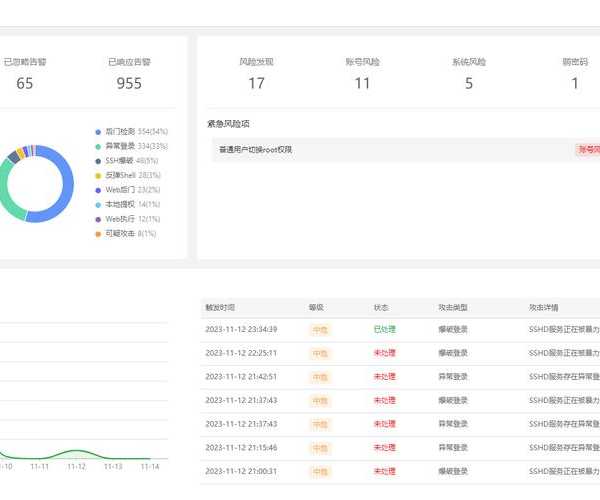Toggle the Web后门 legend series
Viewport: 600px width, 500px height.
point(98,189)
